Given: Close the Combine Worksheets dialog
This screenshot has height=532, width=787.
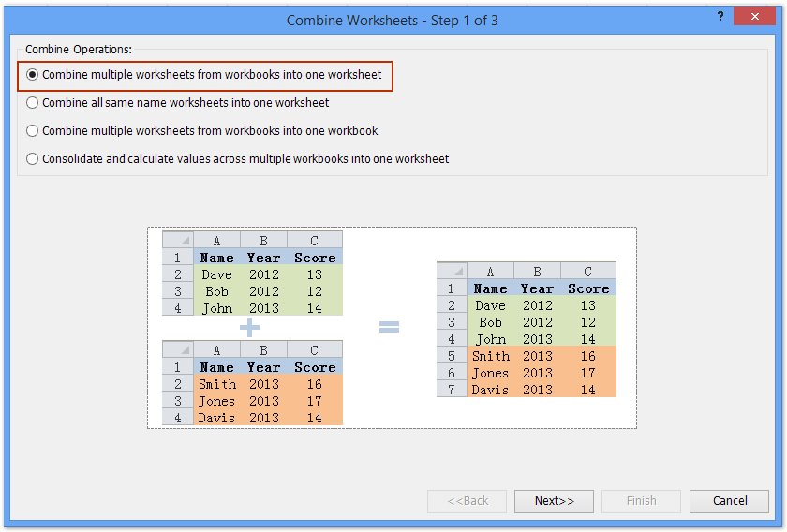Looking at the screenshot, I should pyautogui.click(x=760, y=17).
